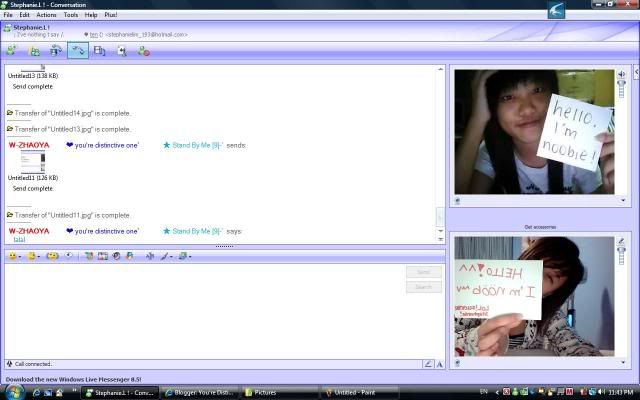The image size is (640, 400).
Task: Click the voice clip icon
Action: pos(69,256)
